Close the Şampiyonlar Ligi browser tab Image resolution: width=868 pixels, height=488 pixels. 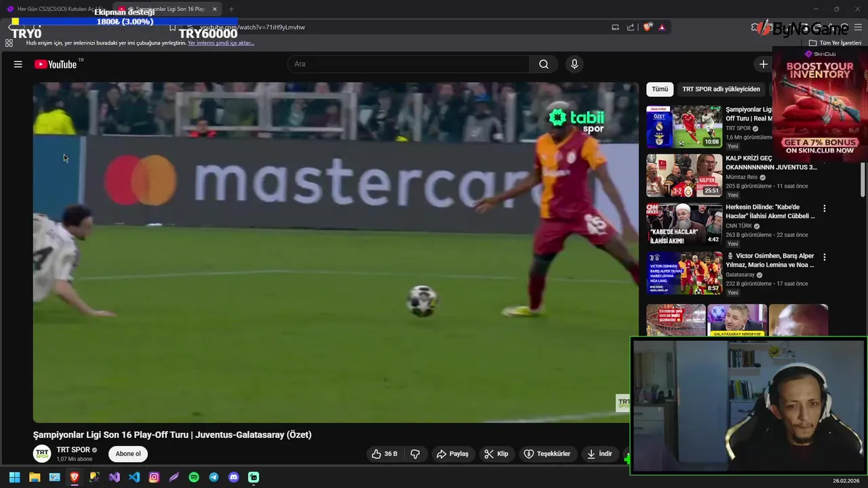pos(214,9)
